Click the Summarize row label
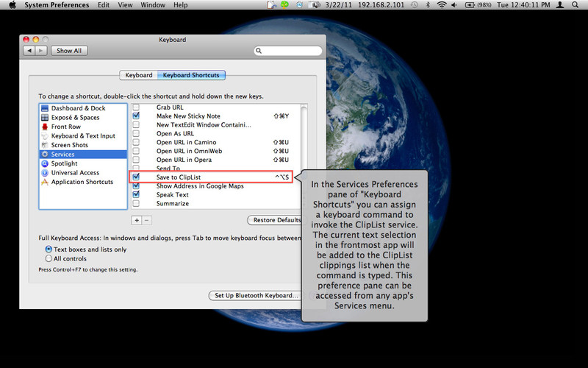Viewport: 588px width, 368px height. (x=173, y=204)
